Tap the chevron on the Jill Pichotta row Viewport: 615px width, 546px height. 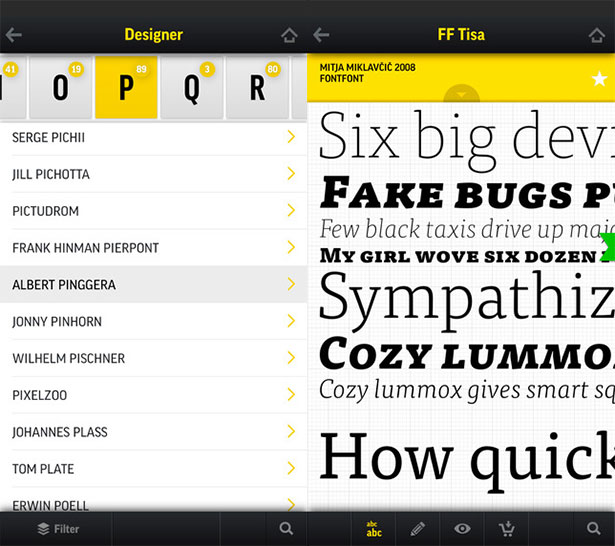click(291, 173)
